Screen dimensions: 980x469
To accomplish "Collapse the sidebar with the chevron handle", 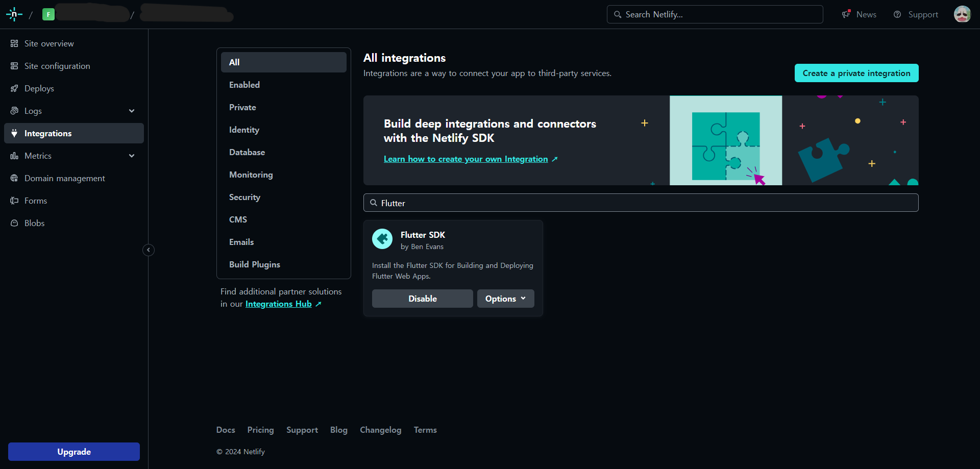I will [x=149, y=250].
